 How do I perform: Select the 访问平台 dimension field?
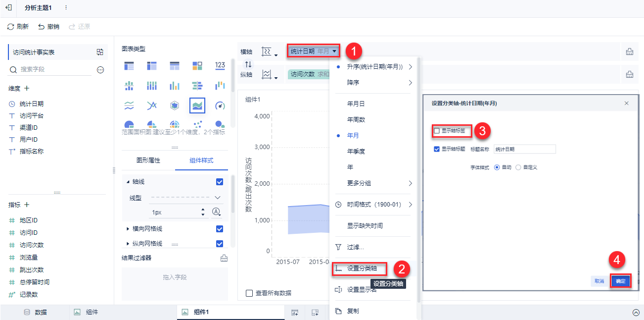pyautogui.click(x=32, y=116)
